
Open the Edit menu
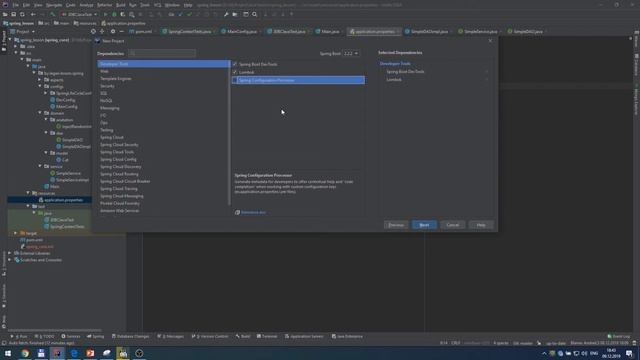click(x=27, y=5)
